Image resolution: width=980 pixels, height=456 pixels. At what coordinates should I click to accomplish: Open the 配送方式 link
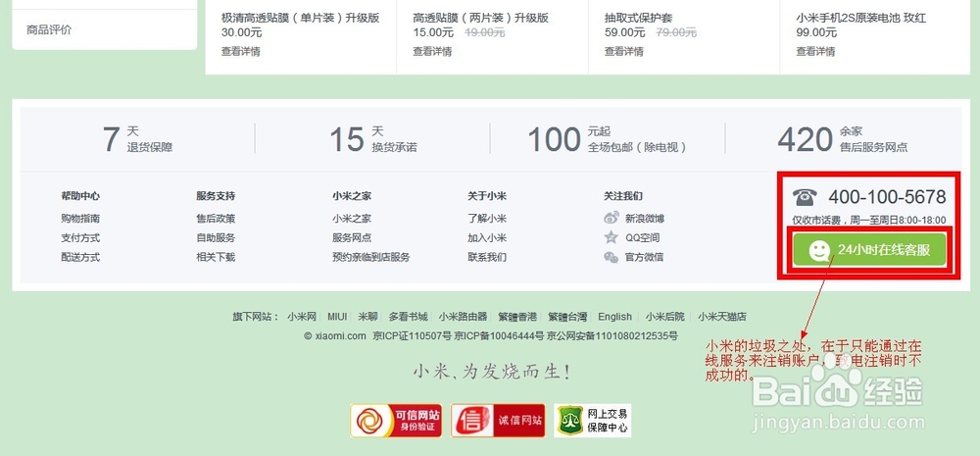pyautogui.click(x=80, y=257)
